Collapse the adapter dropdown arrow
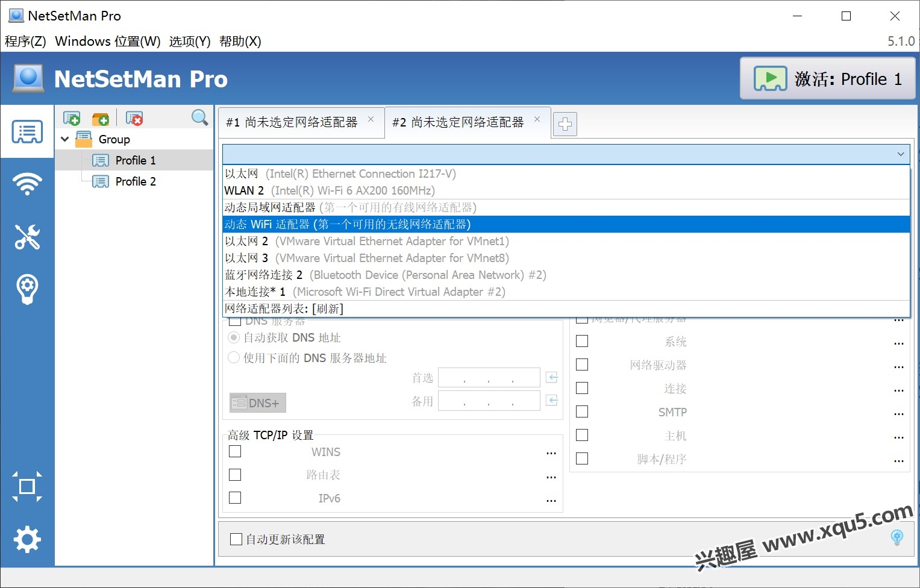 (x=900, y=154)
